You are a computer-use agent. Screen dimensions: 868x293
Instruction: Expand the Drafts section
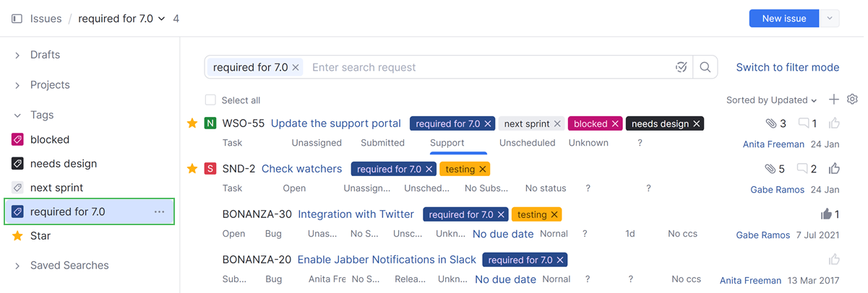point(17,55)
